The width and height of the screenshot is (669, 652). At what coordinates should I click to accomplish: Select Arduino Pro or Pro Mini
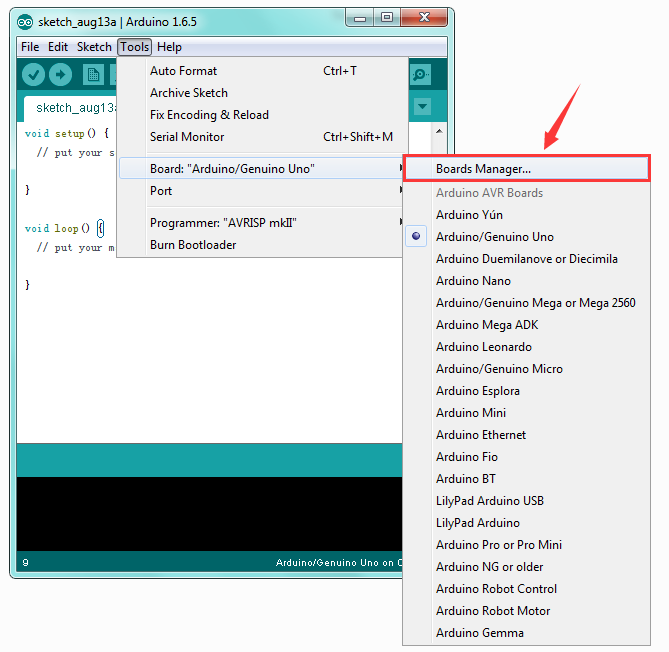pos(526,545)
